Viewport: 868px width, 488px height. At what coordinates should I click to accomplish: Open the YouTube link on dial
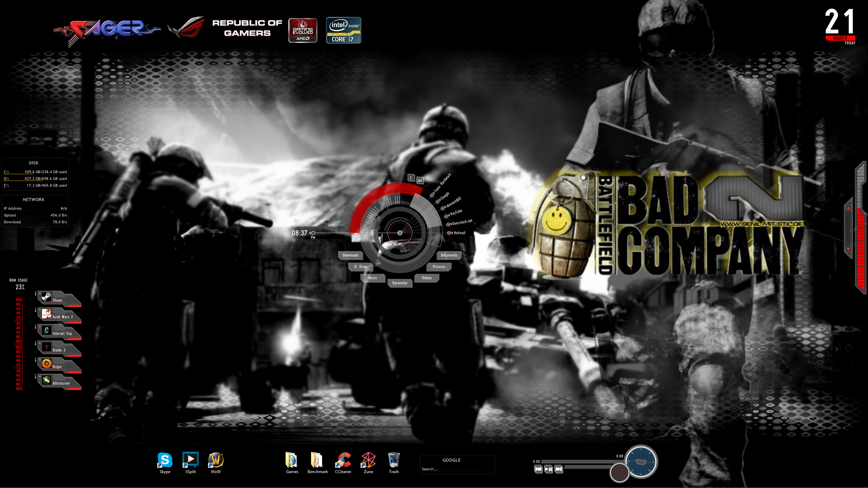[x=455, y=213]
